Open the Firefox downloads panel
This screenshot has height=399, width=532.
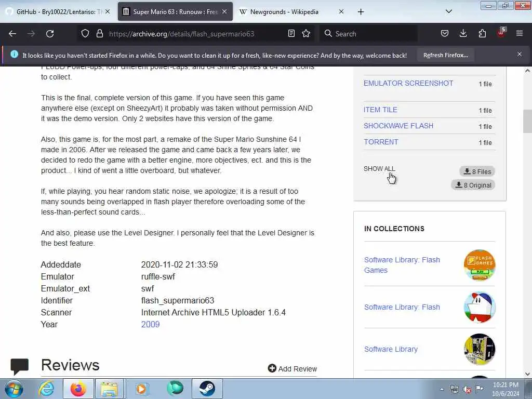[x=463, y=33]
